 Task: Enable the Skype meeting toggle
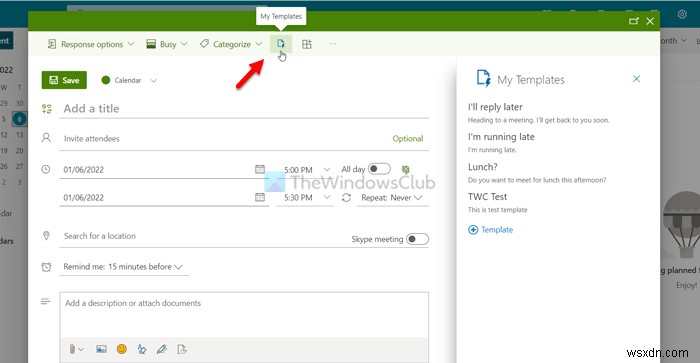417,239
